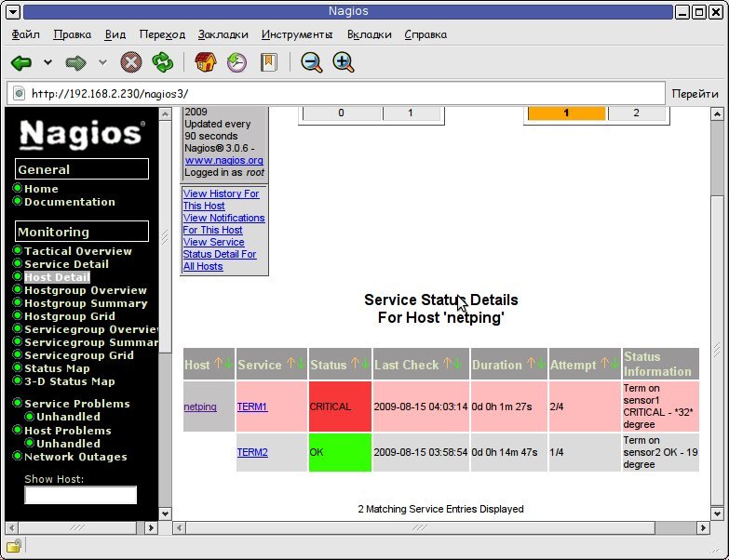
Task: Open the netping host link
Action: coord(200,407)
